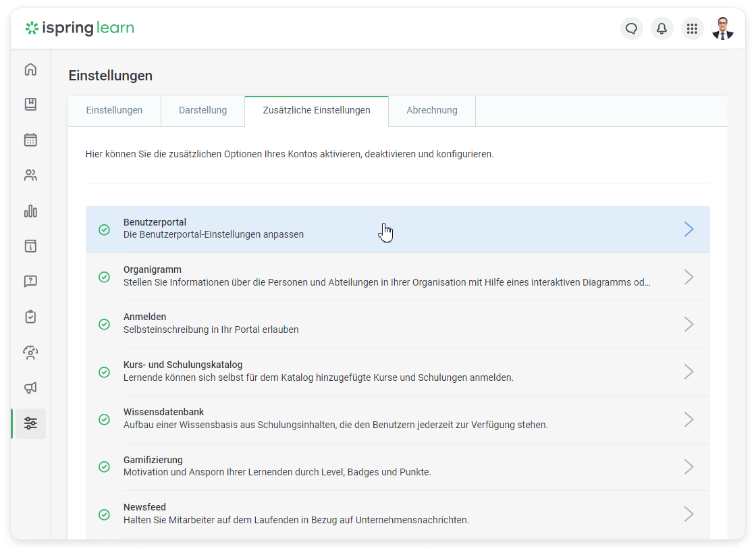
Task: Open the Home icon in sidebar
Action: (x=30, y=70)
